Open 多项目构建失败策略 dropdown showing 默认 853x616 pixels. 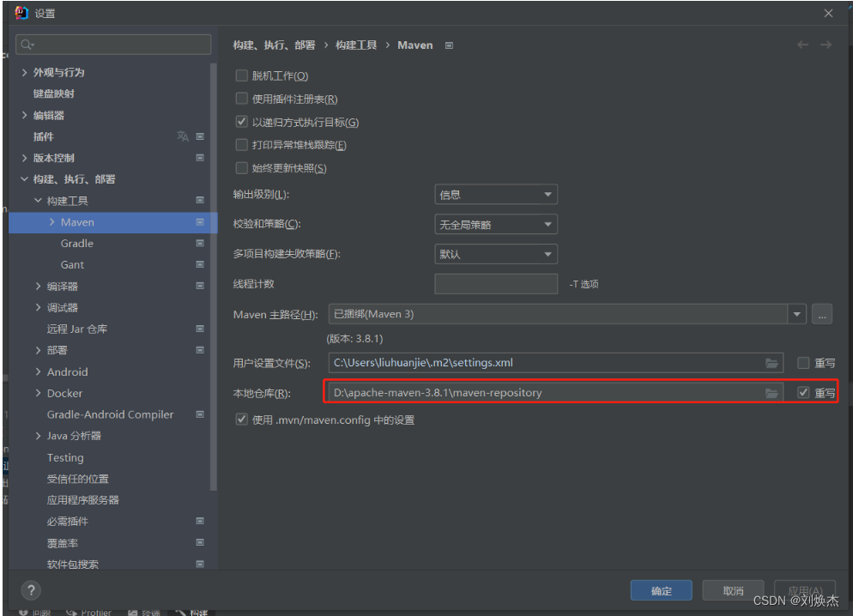click(496, 254)
